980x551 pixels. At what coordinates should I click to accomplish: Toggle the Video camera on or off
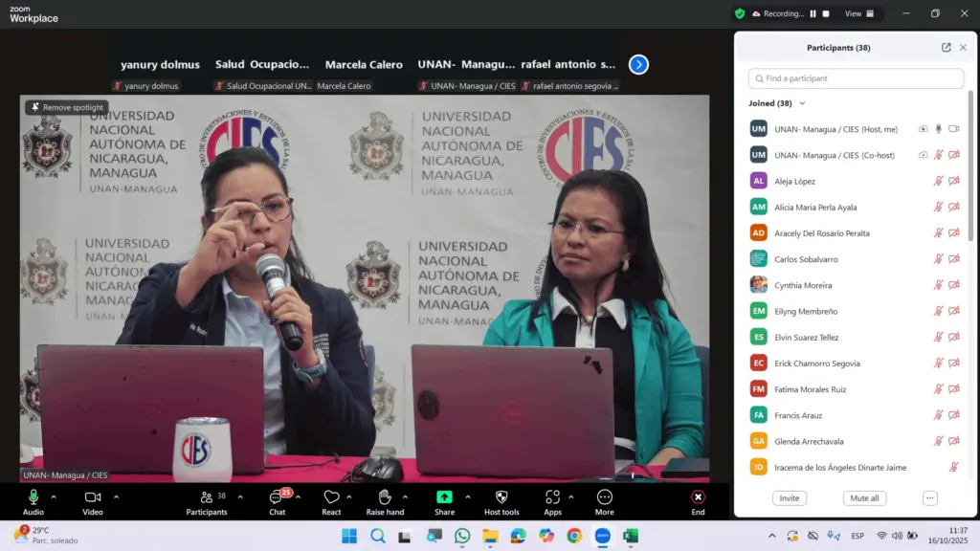pyautogui.click(x=92, y=497)
